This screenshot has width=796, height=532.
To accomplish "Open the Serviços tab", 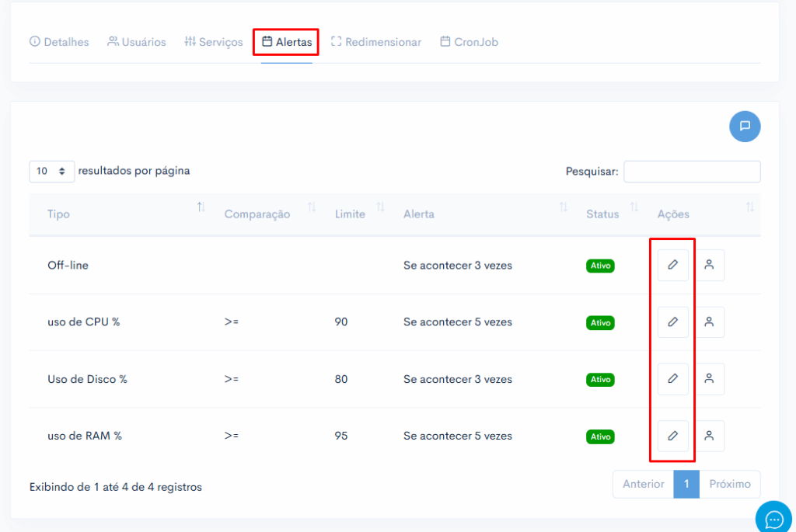I will point(214,42).
